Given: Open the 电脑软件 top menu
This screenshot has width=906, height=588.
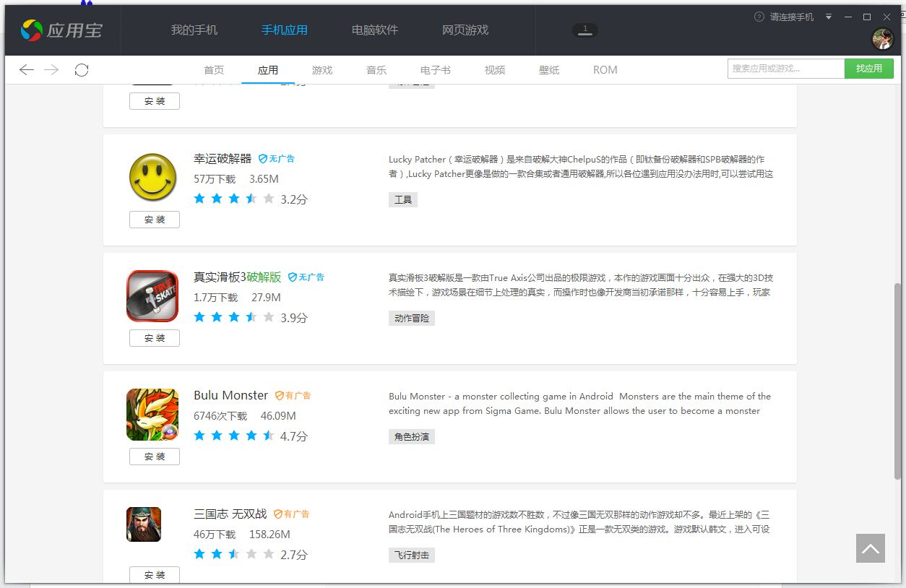Looking at the screenshot, I should 375,30.
